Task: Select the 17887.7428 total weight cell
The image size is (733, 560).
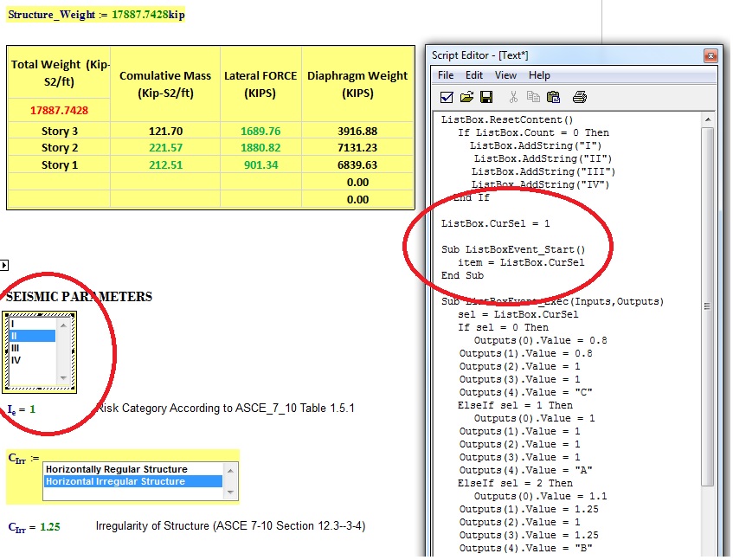Action: 59,111
